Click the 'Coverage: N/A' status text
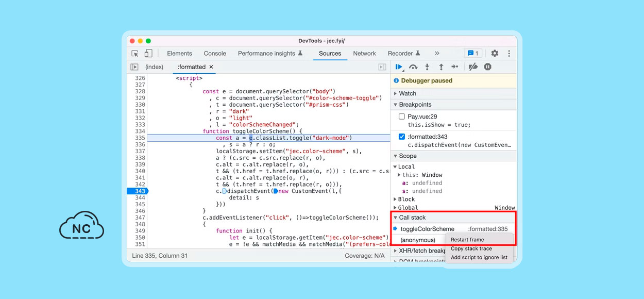This screenshot has height=299, width=644. click(365, 256)
